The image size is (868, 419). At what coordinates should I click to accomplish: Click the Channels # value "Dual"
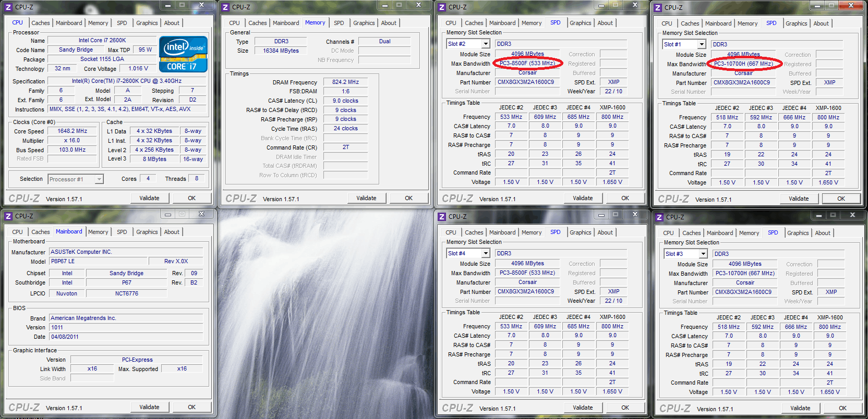[x=385, y=41]
